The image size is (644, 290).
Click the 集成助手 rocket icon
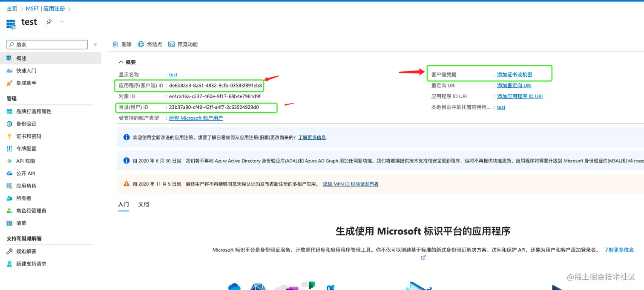click(x=9, y=83)
